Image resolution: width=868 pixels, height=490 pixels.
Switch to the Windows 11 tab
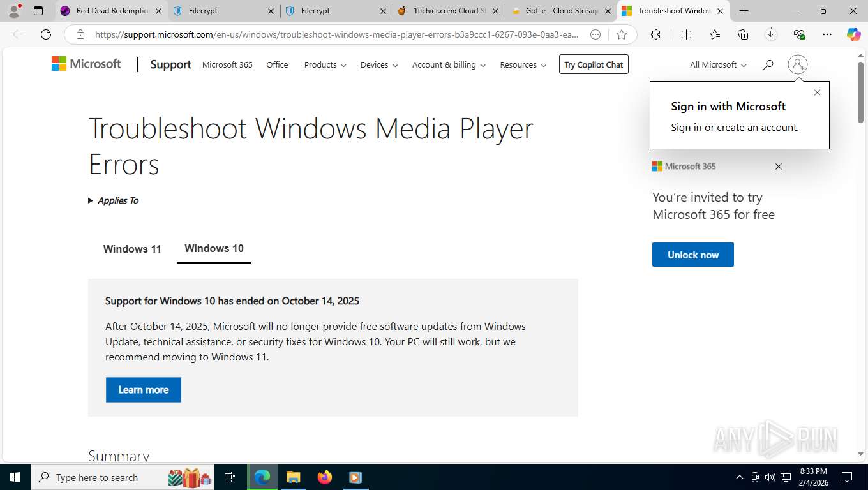coord(132,249)
